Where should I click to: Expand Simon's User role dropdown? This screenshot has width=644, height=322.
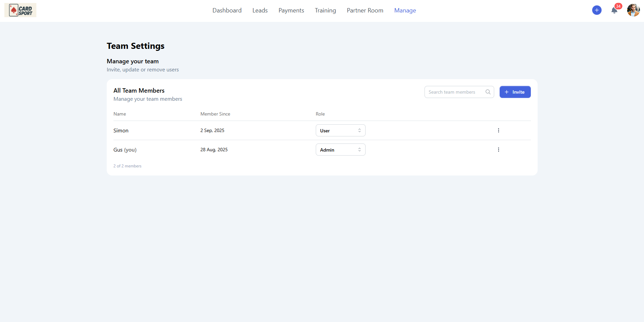click(340, 130)
